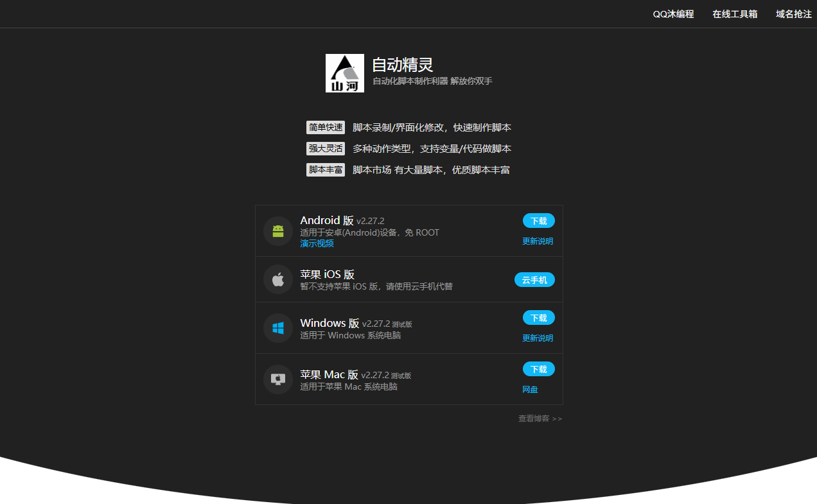This screenshot has width=817, height=504.
Task: Open 云手机 for the iOS version
Action: tap(534, 280)
